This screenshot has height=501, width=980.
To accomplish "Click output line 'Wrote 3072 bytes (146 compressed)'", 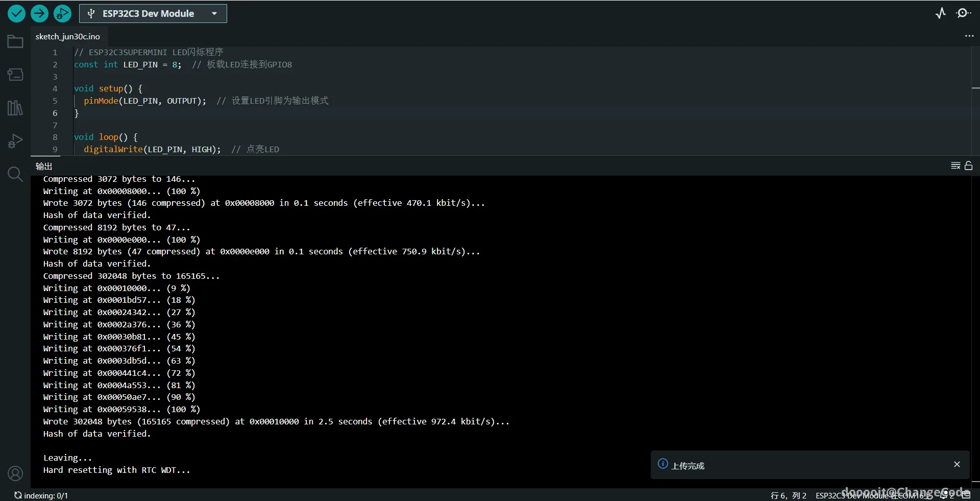I will [x=264, y=203].
